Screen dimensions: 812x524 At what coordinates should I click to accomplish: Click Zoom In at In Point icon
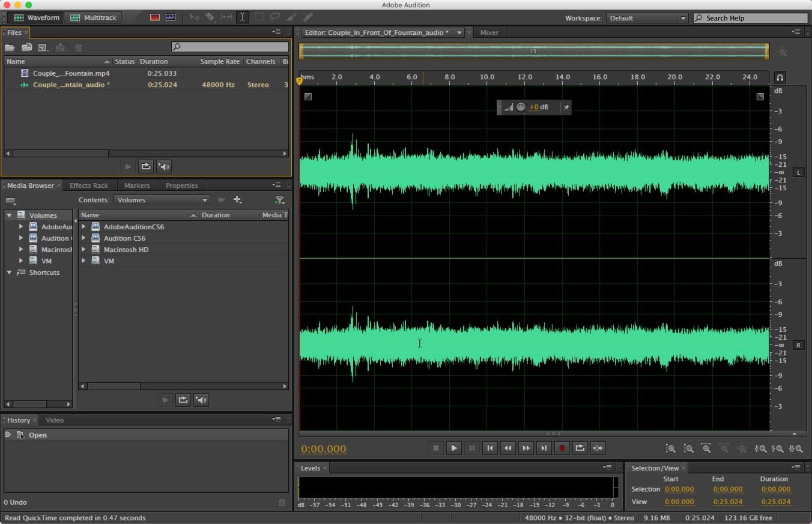coord(760,448)
